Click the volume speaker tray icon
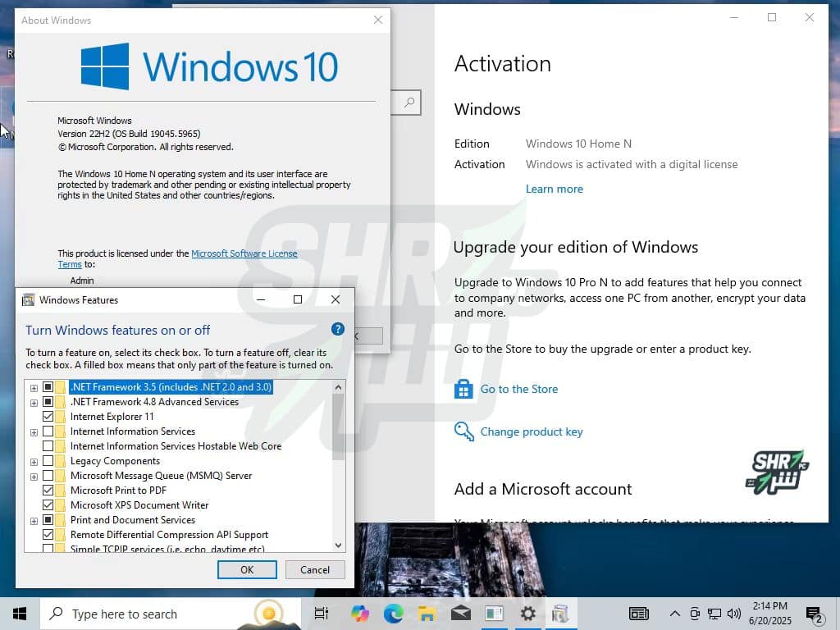840x630 pixels. (734, 614)
